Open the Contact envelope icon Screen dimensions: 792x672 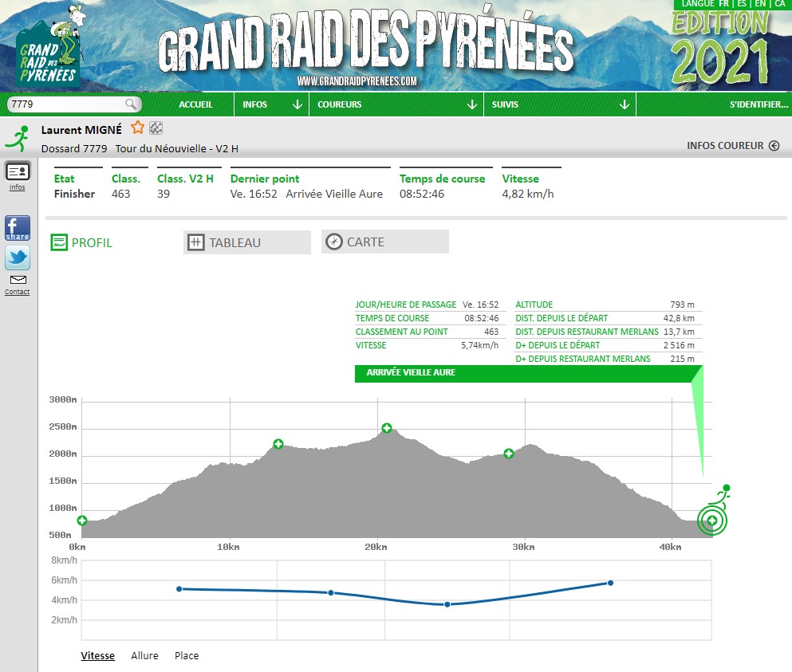[18, 280]
